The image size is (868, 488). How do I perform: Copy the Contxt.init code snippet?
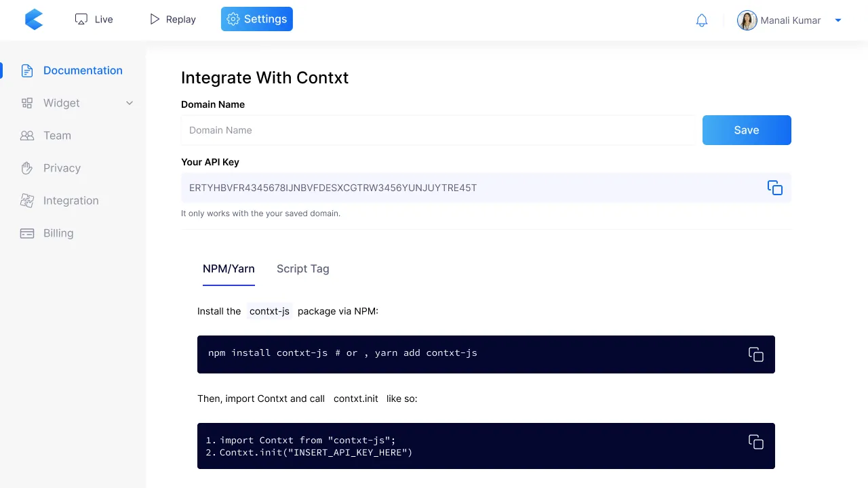click(x=756, y=442)
